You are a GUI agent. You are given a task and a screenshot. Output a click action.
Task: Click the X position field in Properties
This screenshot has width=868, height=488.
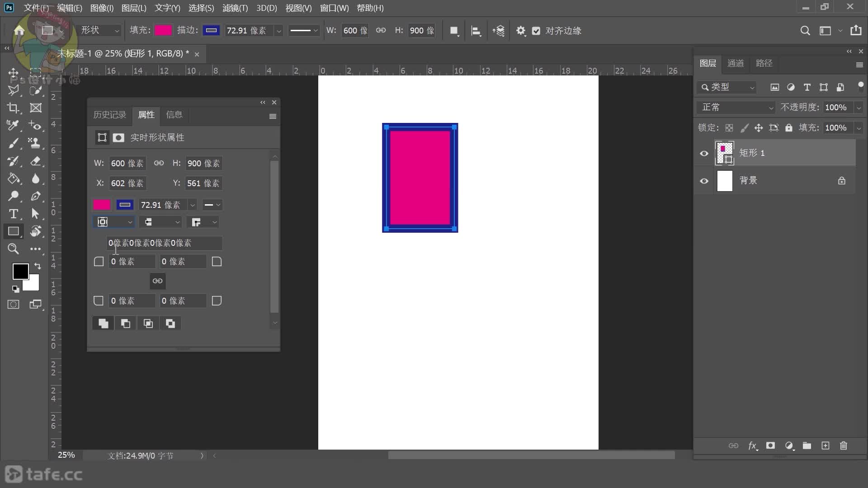(x=127, y=183)
